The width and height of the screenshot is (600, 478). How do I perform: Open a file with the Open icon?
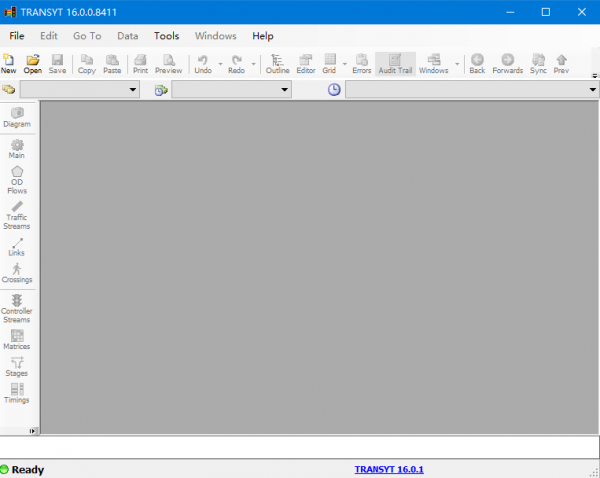tap(33, 64)
